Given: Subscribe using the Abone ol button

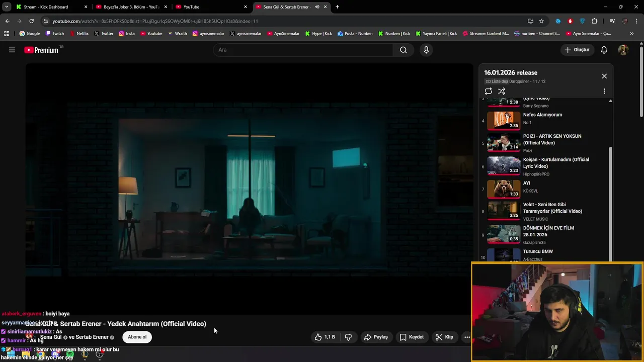Looking at the screenshot, I should pos(137,337).
